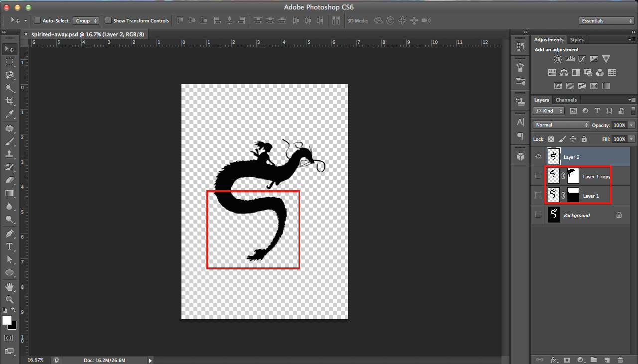The image size is (638, 364).
Task: Select the Lasso tool
Action: point(9,75)
